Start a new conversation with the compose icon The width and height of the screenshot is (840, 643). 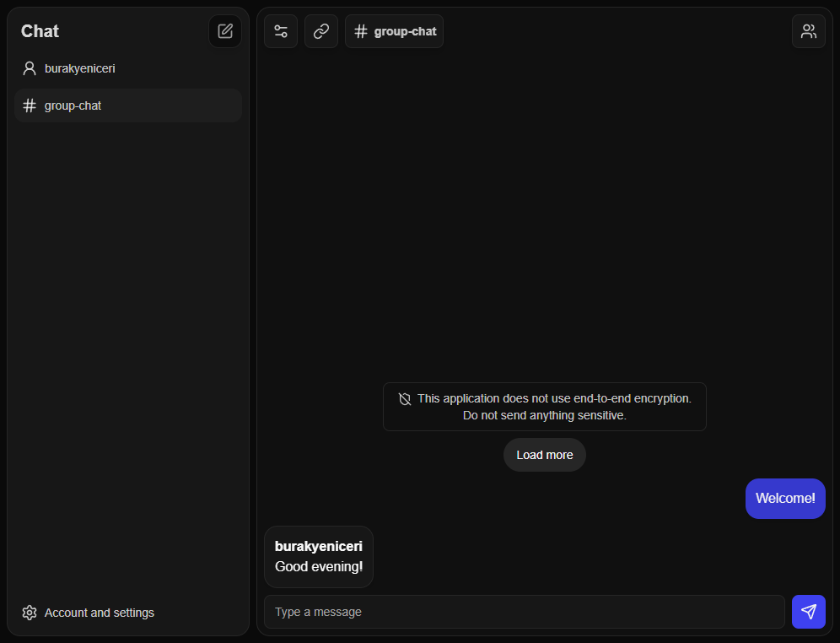224,30
